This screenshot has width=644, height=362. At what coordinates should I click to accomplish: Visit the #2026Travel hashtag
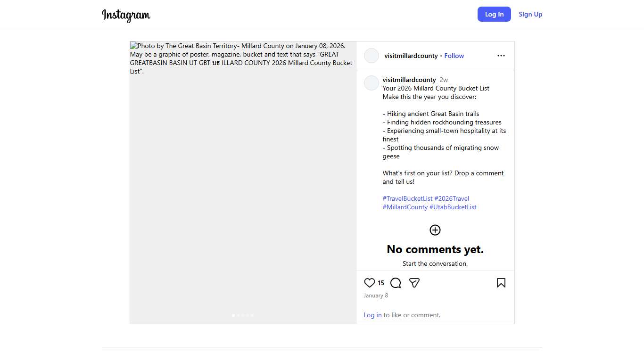[452, 198]
